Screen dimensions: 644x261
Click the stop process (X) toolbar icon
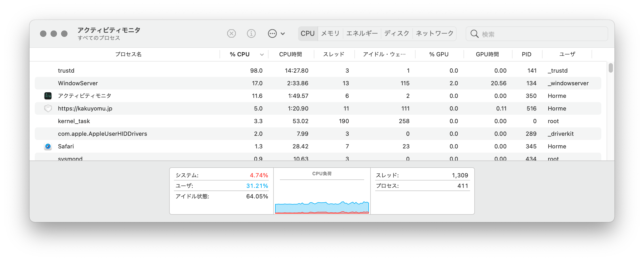(x=231, y=34)
